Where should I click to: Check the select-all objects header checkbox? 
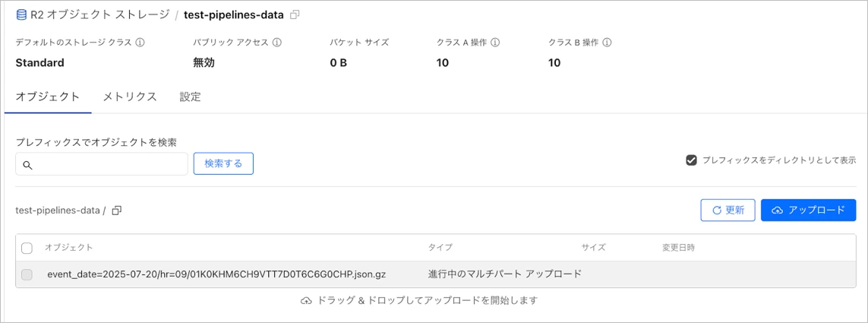[27, 248]
